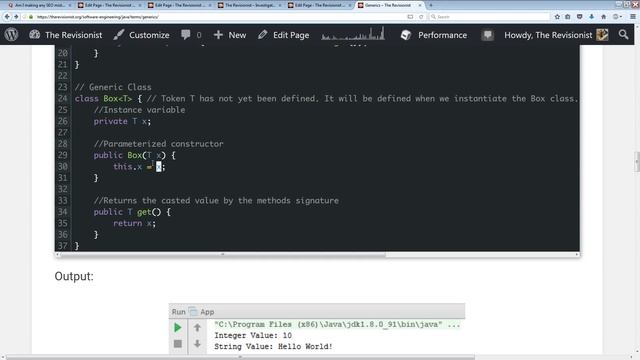Screen dimensions: 640x360
Task: Click the Run label in output panel
Action: [x=178, y=312]
